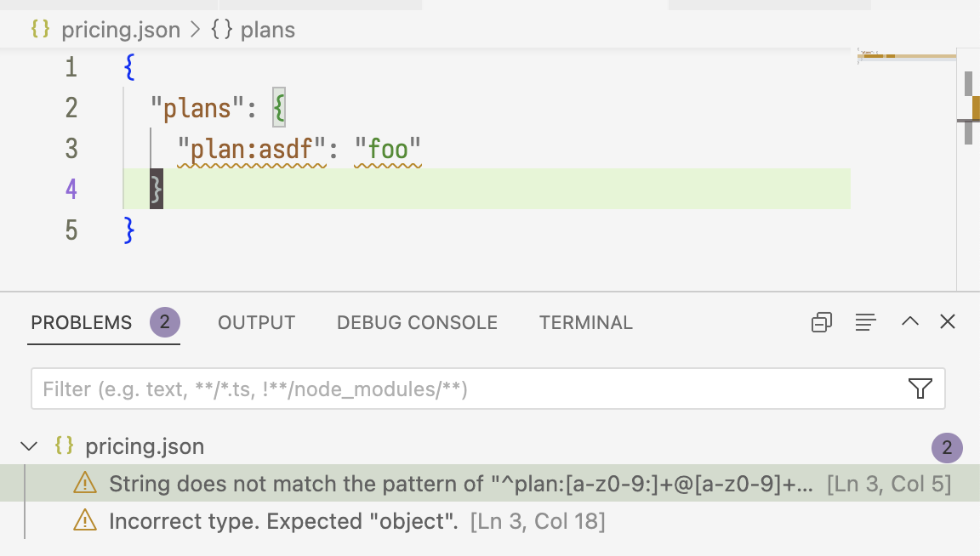Click the warning icon on the Incorrect type problem

tap(86, 520)
